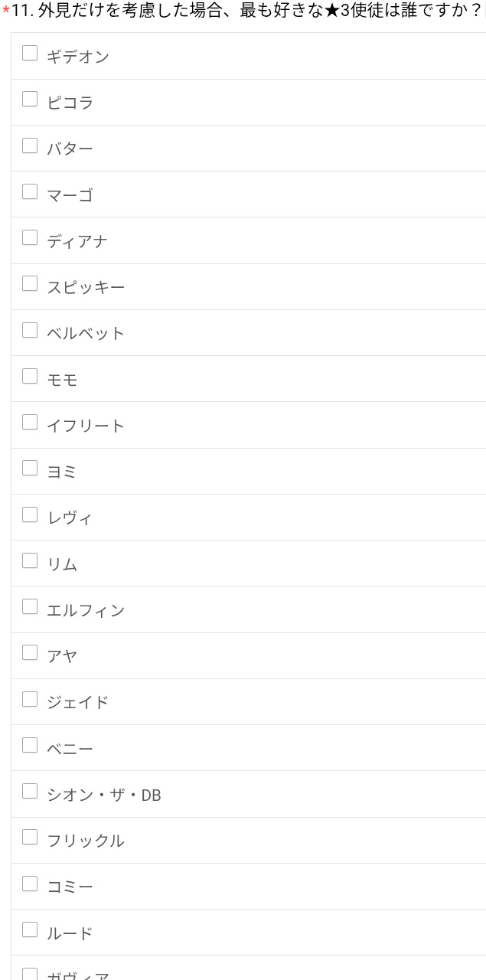
Task: Select the ベルベット checkbox
Action: [30, 330]
